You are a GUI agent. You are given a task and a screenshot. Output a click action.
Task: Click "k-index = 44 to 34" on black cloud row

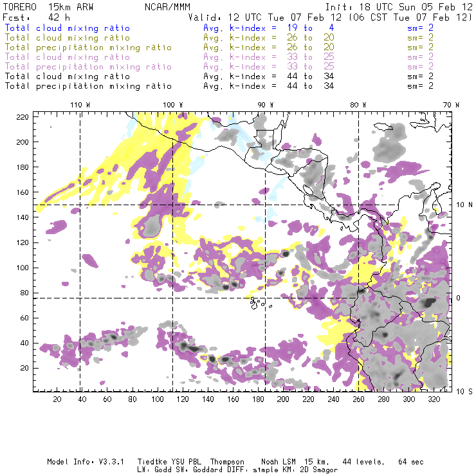point(282,77)
